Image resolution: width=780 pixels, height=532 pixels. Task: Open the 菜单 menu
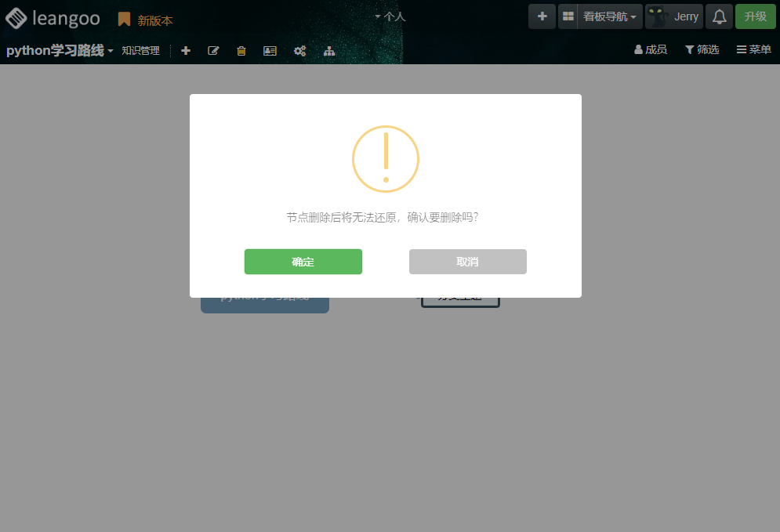click(753, 50)
